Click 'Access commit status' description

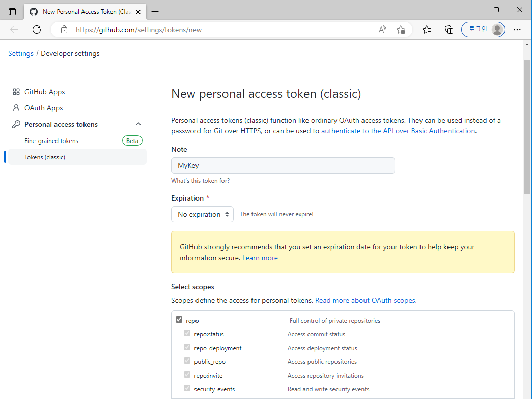[x=316, y=334]
